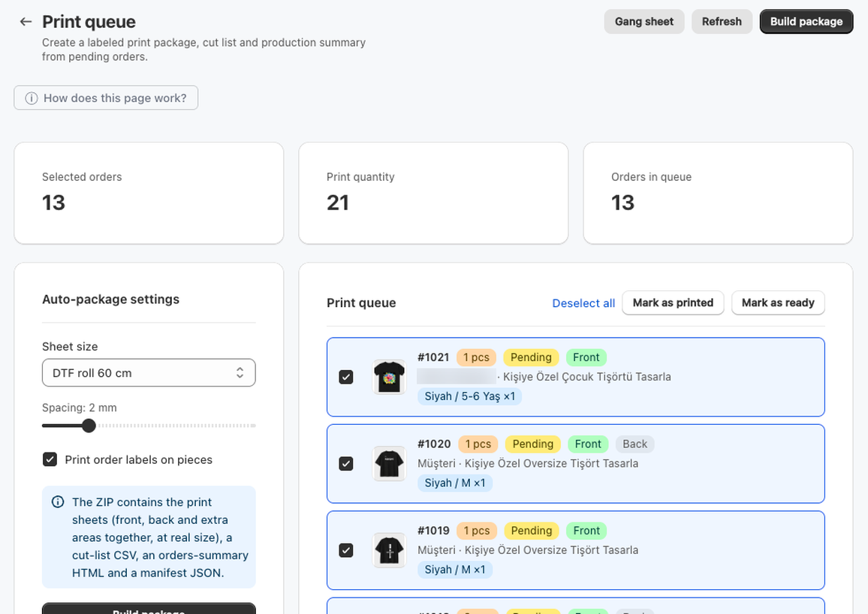The height and width of the screenshot is (614, 868).
Task: Click Front badge on order #1021
Action: (x=586, y=357)
